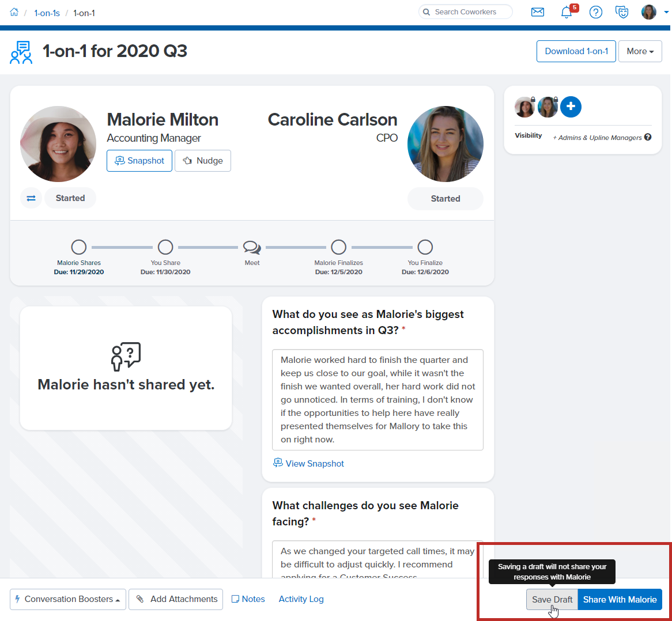Open the mail envelope icon
672x621 pixels.
click(537, 12)
